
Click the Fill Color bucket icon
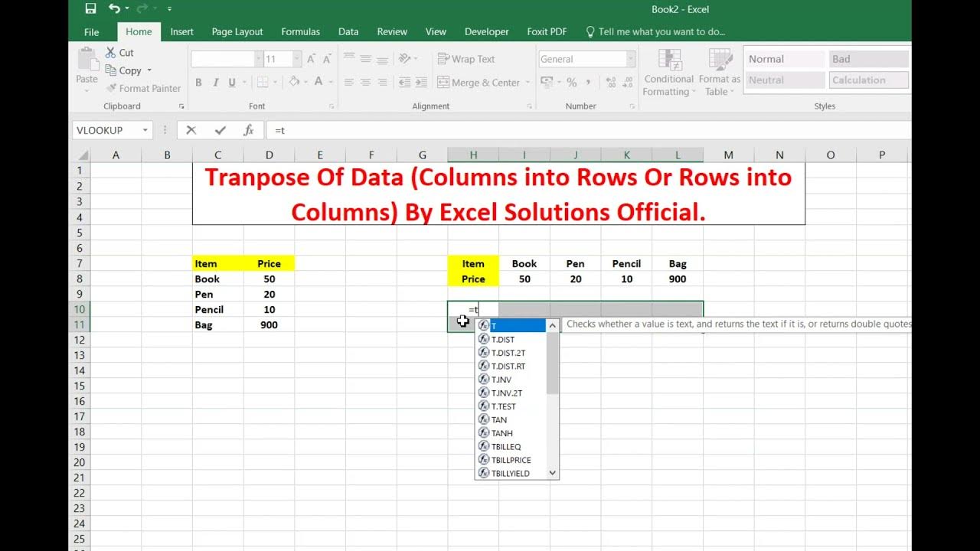click(x=294, y=83)
